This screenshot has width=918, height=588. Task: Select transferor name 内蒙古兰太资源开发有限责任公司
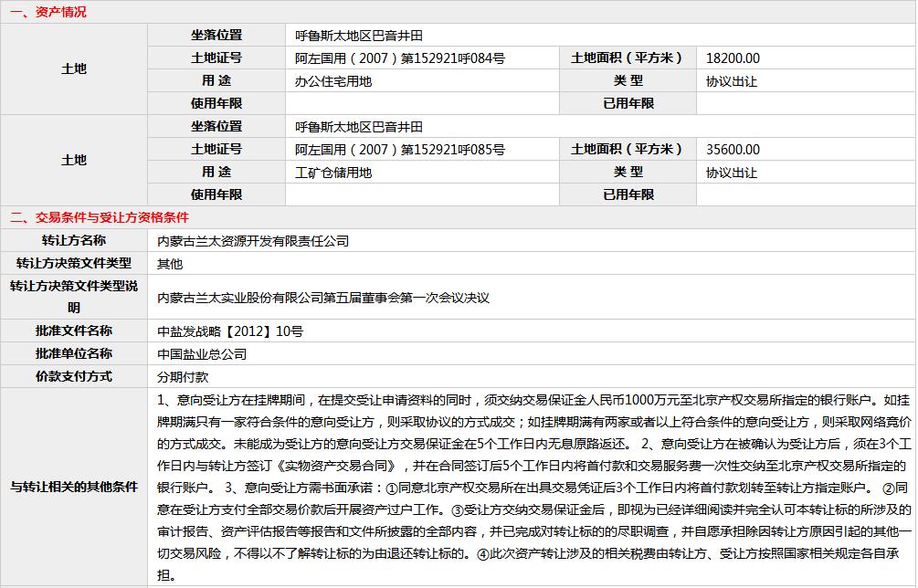(x=253, y=242)
